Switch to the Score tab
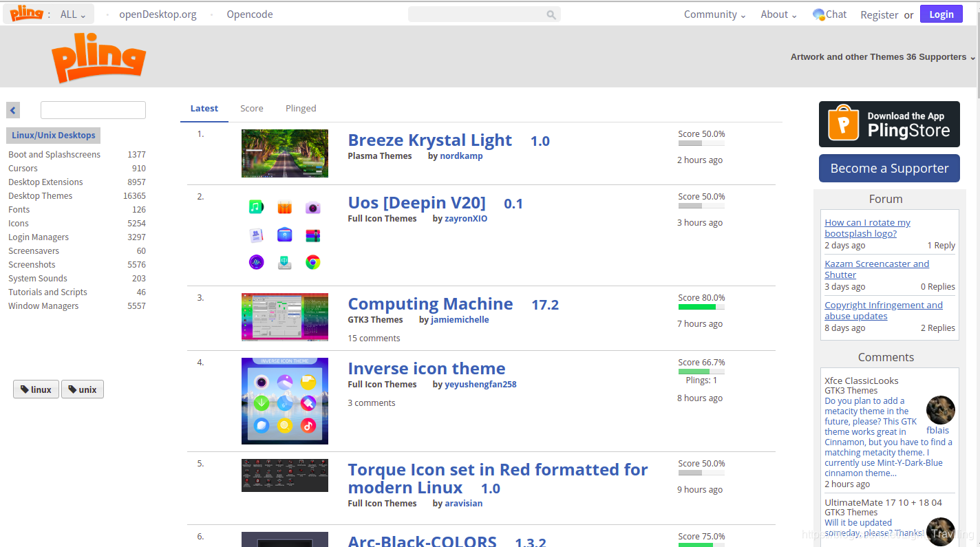Screen dimensions: 980x547 pos(252,109)
